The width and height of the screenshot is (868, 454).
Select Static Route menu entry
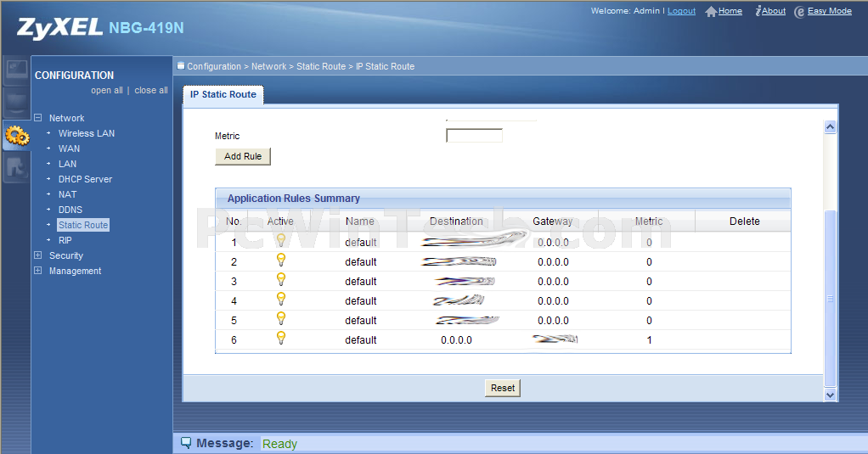coord(83,225)
